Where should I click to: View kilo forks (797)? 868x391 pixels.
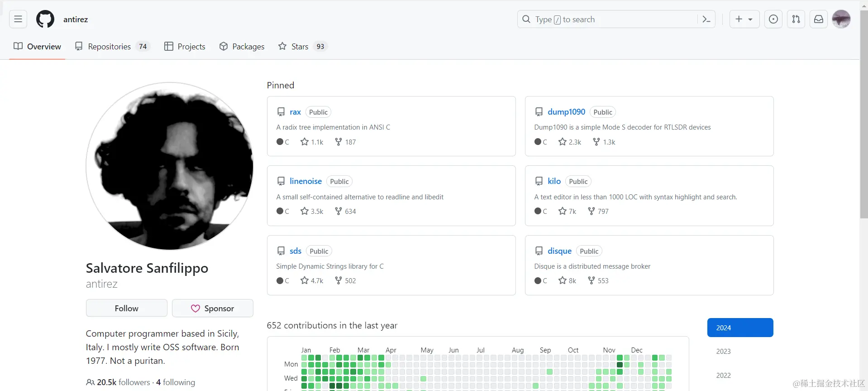pyautogui.click(x=598, y=211)
